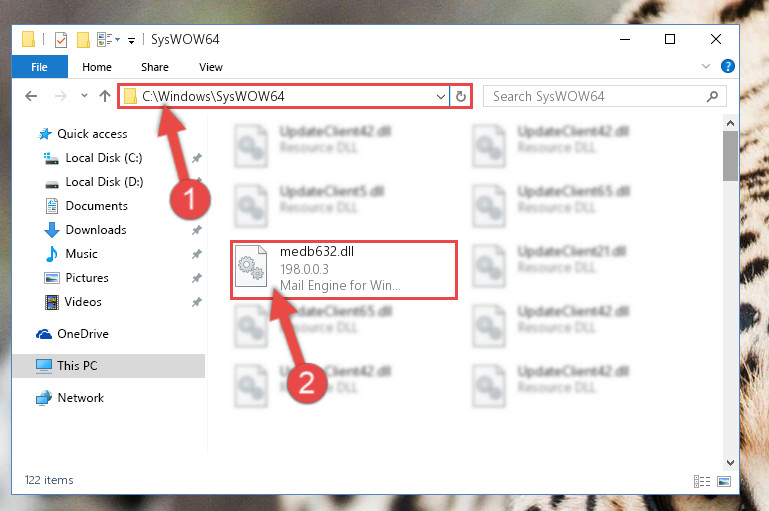Click New folder icon in title bar
The image size is (769, 511).
(83, 40)
